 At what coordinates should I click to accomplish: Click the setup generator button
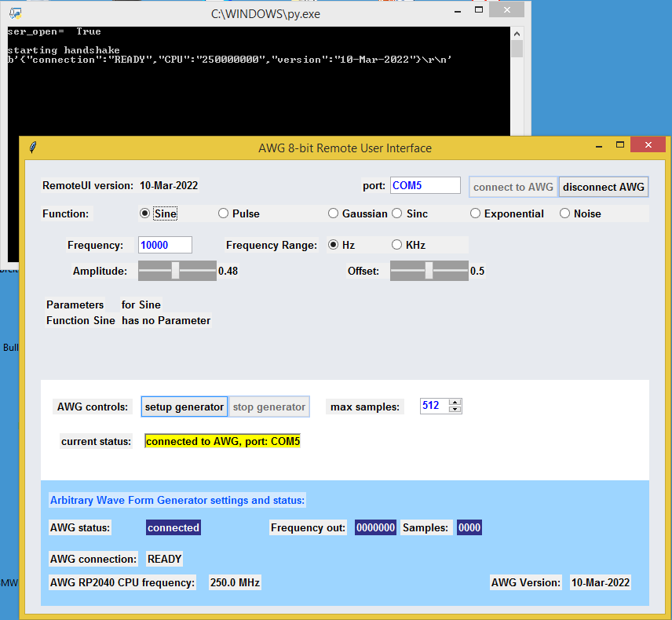(x=184, y=407)
